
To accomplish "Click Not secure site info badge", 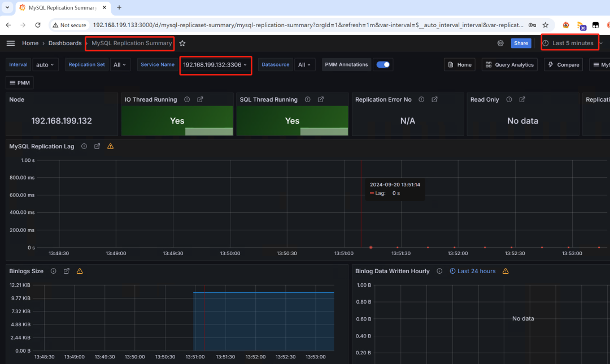I will pyautogui.click(x=69, y=25).
